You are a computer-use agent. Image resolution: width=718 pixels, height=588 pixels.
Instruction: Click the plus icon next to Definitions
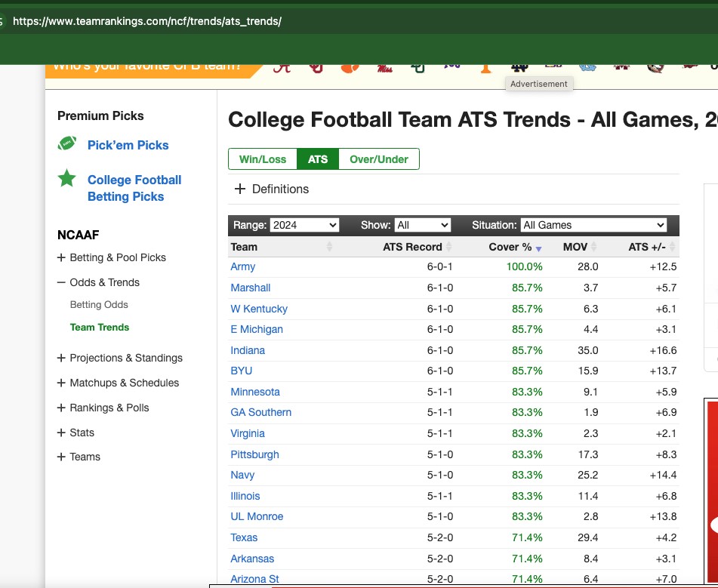240,189
